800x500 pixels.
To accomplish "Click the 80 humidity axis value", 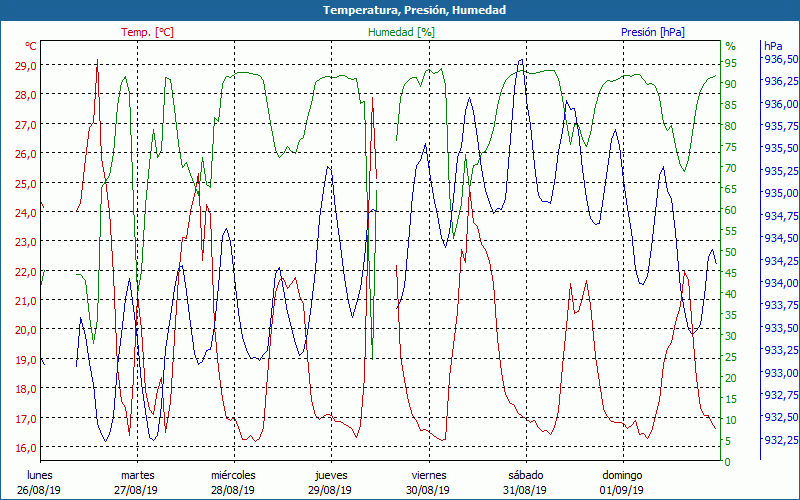I will tap(731, 126).
